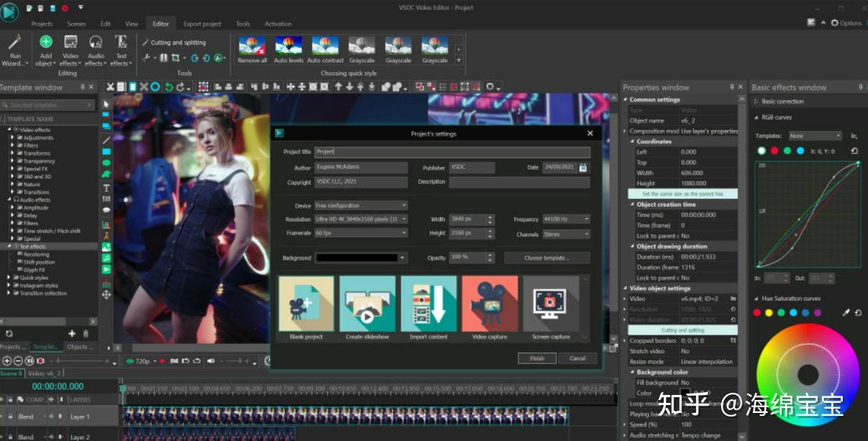Open the Scenes ribbon tab
868x441 pixels.
point(76,24)
